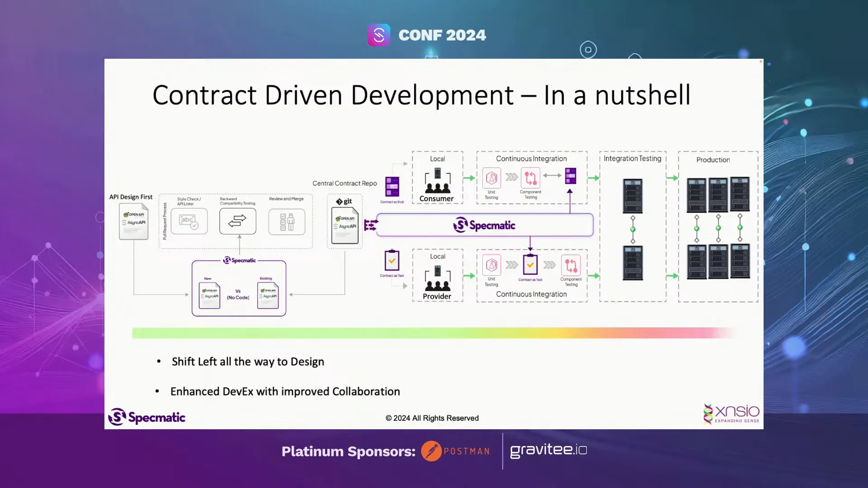Click the Style Check API Linter icon
This screenshot has height=488, width=868.
click(189, 221)
